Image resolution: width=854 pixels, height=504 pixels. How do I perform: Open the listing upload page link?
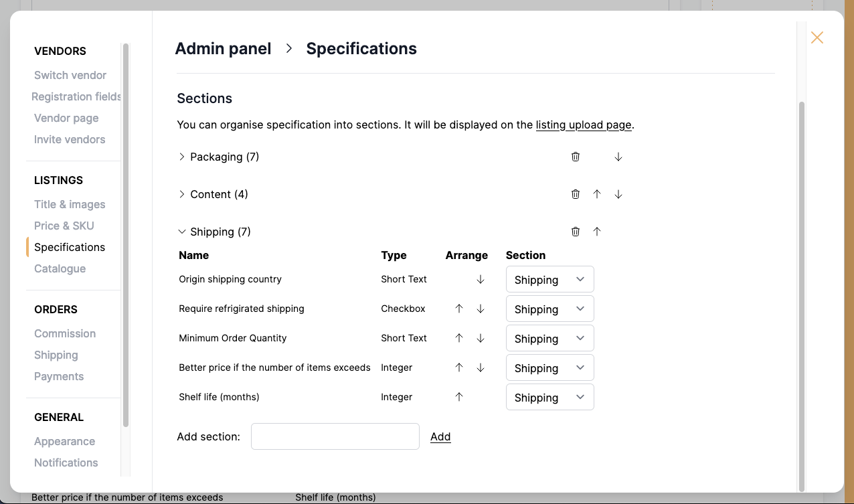coord(584,125)
